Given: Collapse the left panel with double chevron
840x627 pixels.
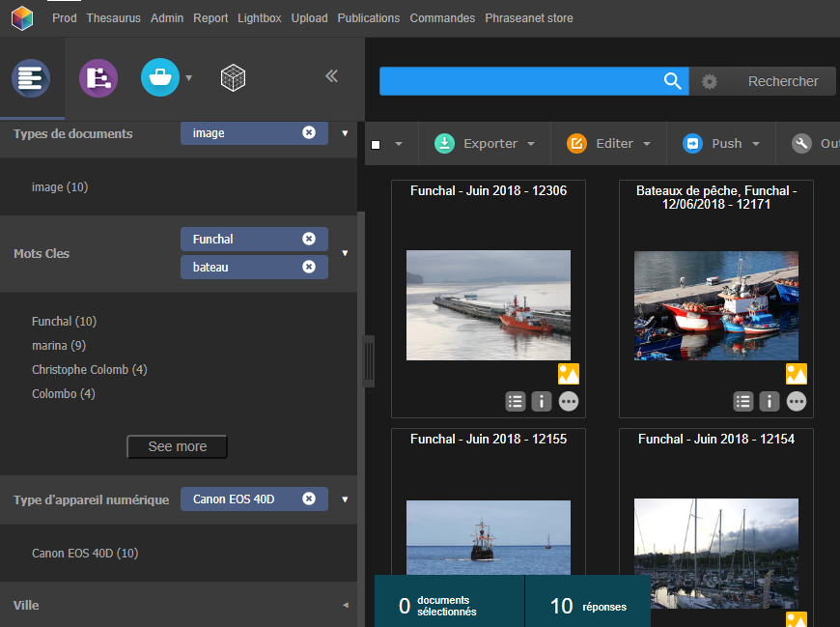Looking at the screenshot, I should point(331,76).
